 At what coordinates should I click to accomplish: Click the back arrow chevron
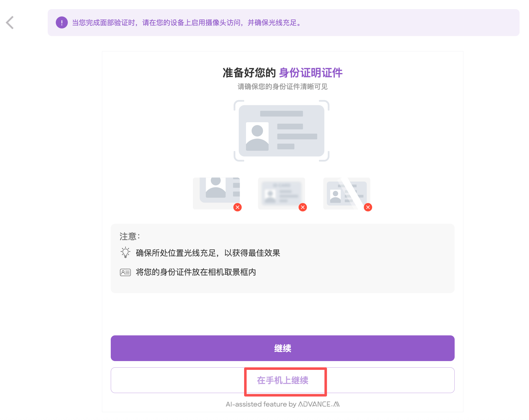pyautogui.click(x=10, y=23)
